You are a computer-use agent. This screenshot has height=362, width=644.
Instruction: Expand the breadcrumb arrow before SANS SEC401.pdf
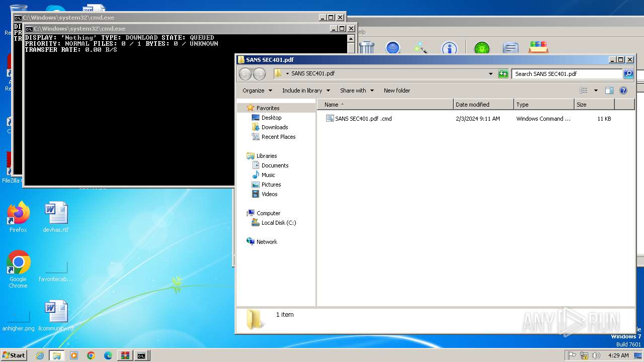(x=287, y=73)
